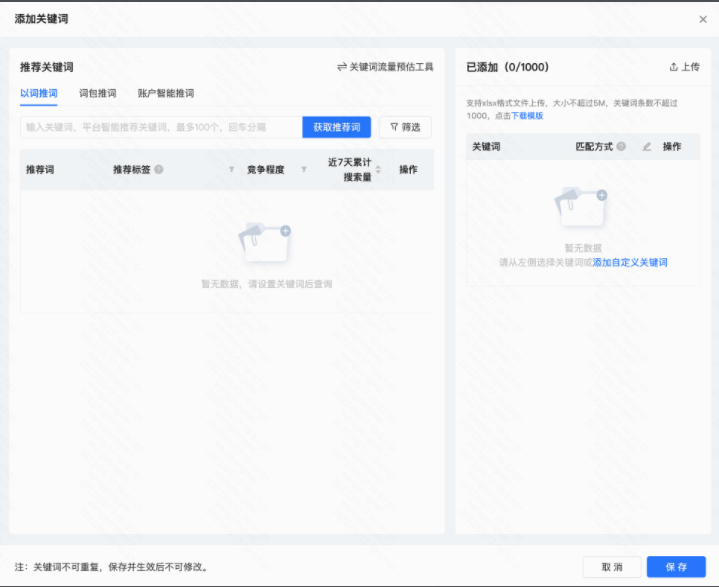The height and width of the screenshot is (587, 719).
Task: Focus the keyword input field
Action: click(x=161, y=127)
